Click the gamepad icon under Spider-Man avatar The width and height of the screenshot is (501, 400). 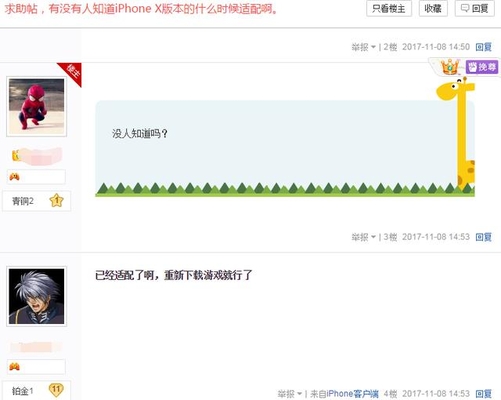[14, 177]
